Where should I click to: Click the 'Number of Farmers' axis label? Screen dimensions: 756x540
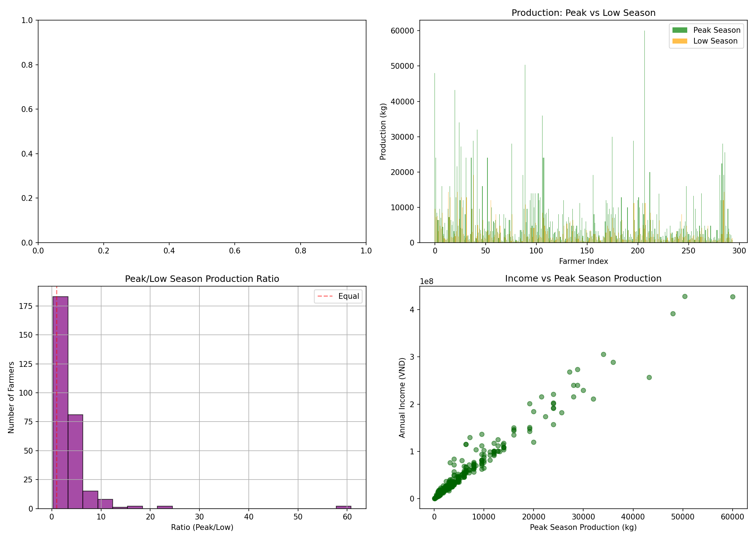(x=11, y=397)
